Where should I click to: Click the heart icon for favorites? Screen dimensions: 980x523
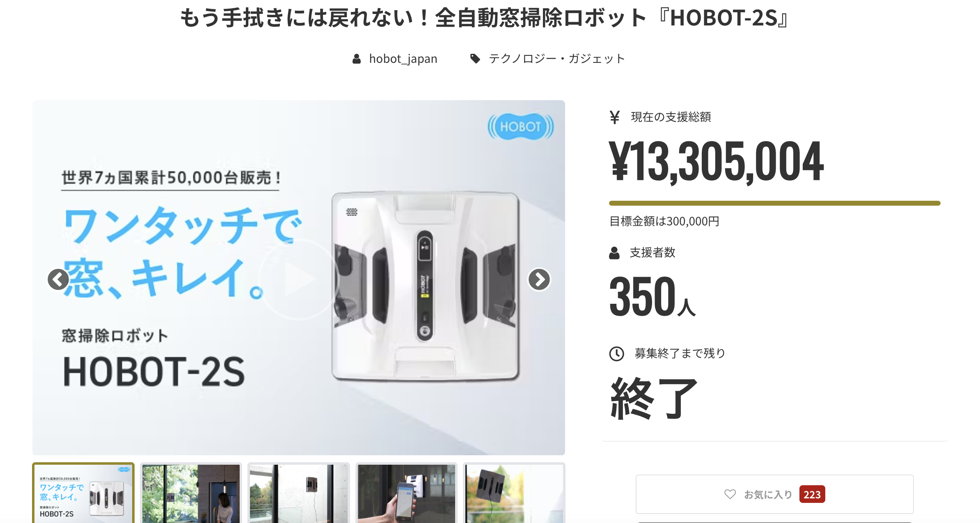click(730, 494)
